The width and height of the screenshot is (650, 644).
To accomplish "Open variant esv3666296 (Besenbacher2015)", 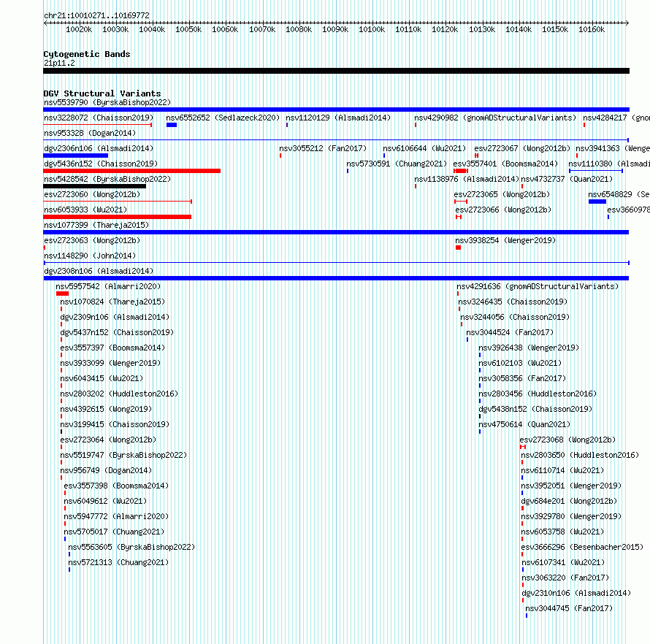I will (x=582, y=547).
